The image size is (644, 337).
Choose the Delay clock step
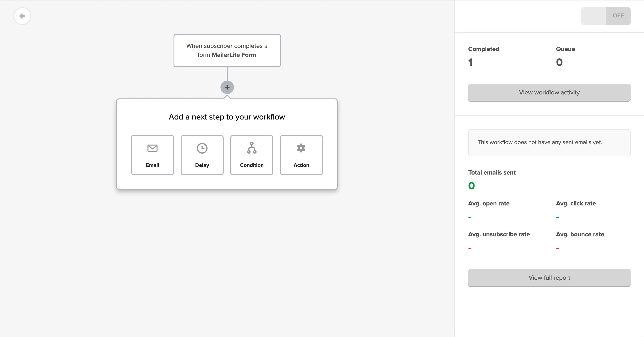coord(202,155)
